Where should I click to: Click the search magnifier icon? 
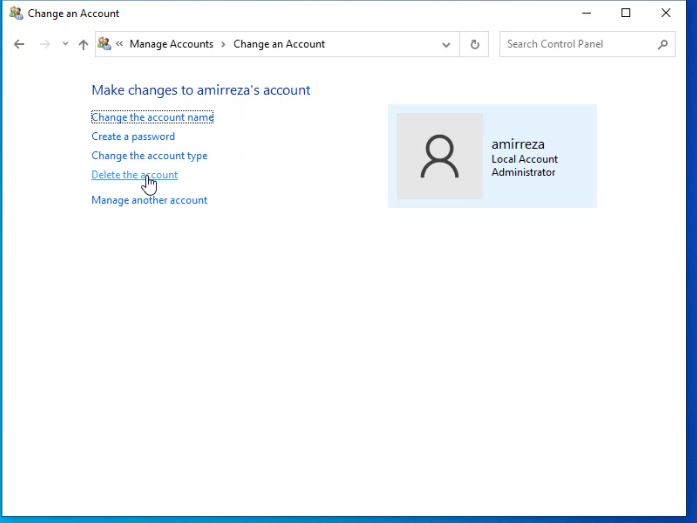click(662, 44)
